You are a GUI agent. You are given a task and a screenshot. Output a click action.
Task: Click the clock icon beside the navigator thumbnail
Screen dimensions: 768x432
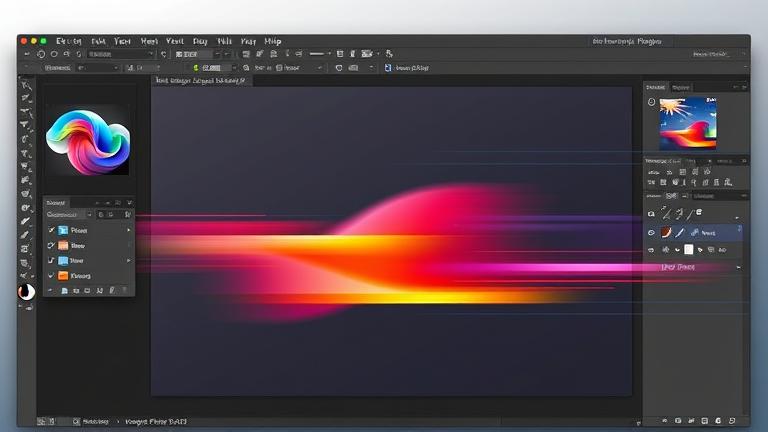tap(651, 102)
